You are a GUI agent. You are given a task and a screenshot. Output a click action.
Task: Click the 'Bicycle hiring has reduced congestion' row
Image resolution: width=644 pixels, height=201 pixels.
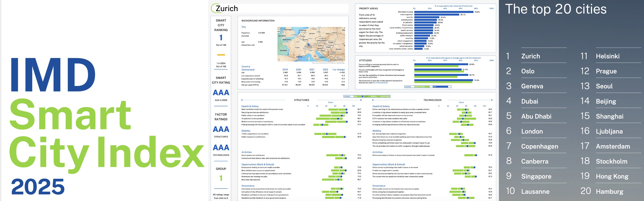click(x=432, y=140)
